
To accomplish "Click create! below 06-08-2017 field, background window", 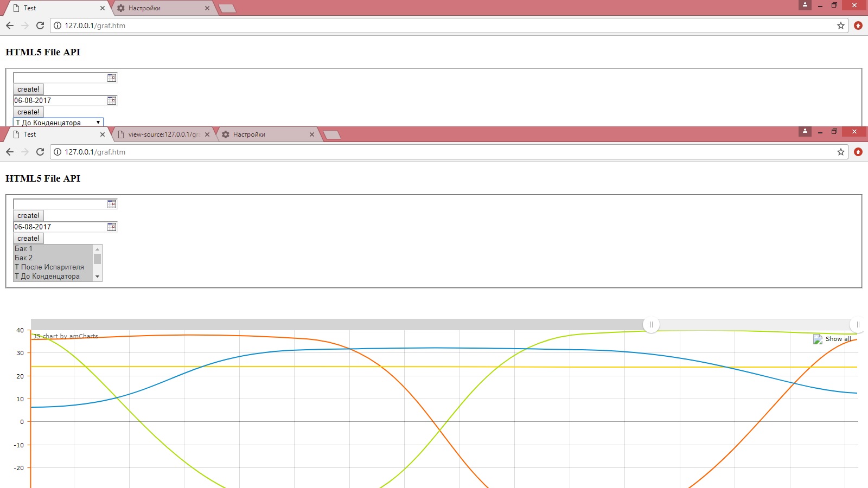I will point(28,112).
